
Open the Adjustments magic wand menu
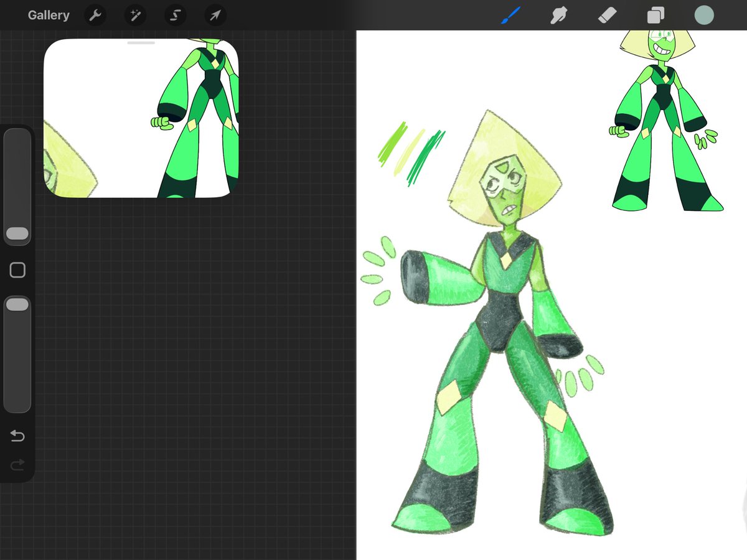tap(135, 15)
